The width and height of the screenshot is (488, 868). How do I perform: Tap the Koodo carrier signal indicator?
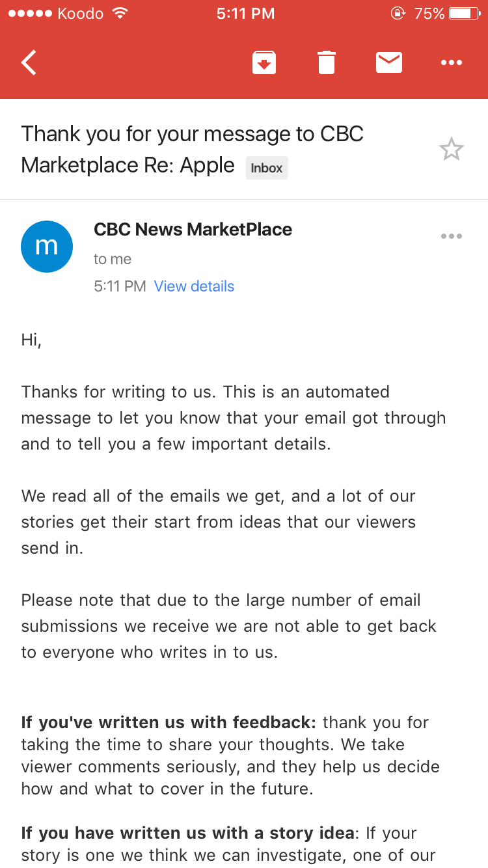56,13
